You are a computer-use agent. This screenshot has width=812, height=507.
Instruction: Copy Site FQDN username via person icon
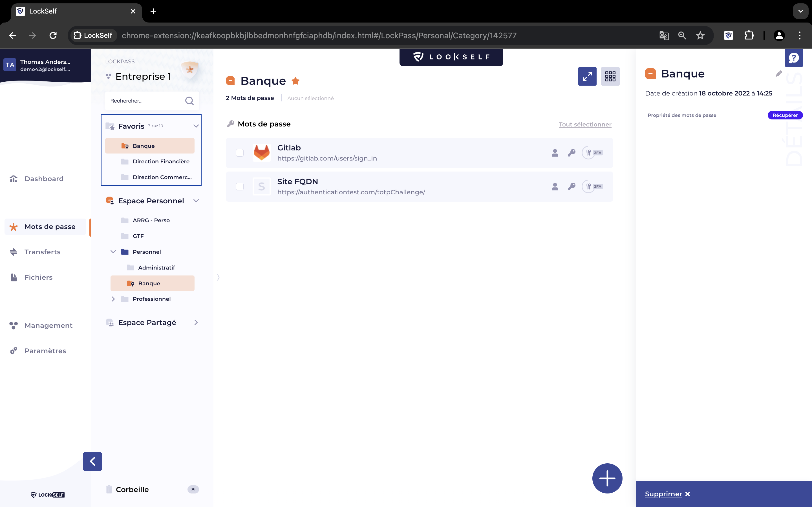555,187
